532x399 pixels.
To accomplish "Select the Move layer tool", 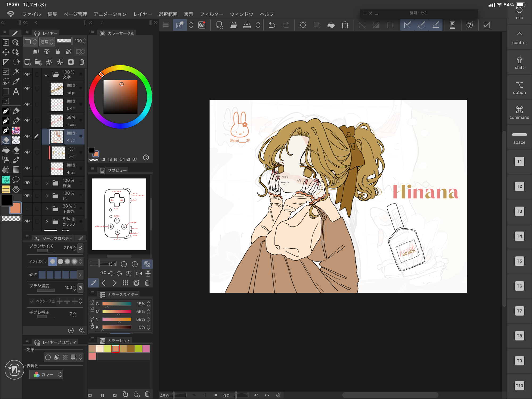I will 6,52.
